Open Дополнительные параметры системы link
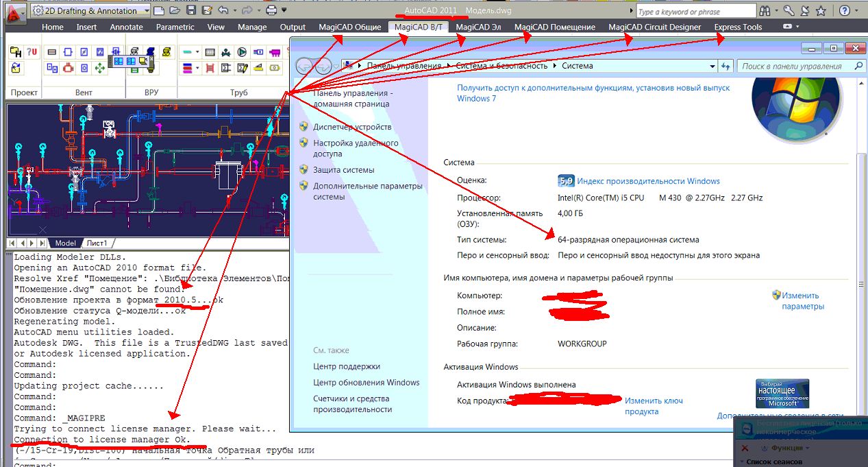Screen dimensions: 868x467 (x=368, y=191)
